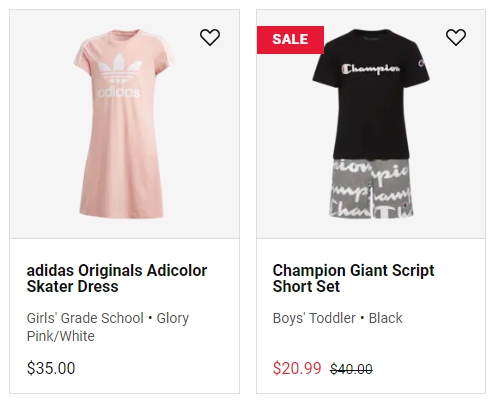Click the crossed-out $40.00 original price

[x=351, y=369]
